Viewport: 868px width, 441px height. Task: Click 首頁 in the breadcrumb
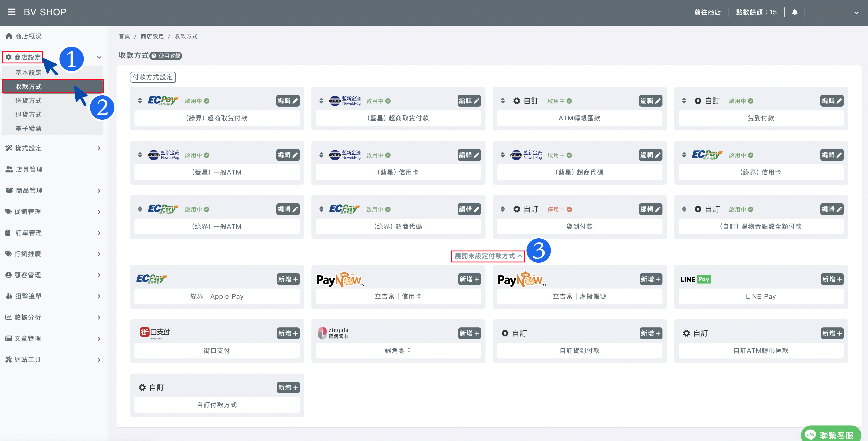click(x=124, y=36)
